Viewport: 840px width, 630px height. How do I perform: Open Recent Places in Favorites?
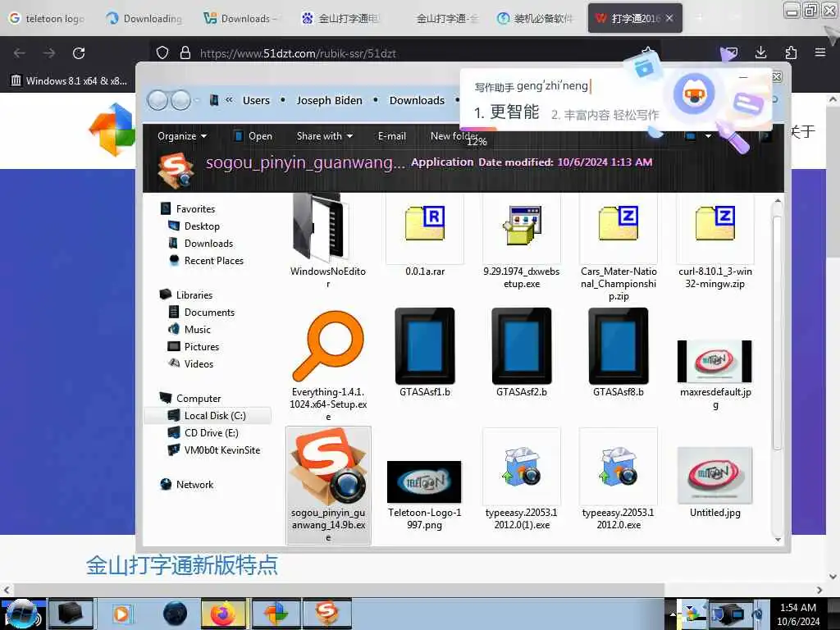206,260
